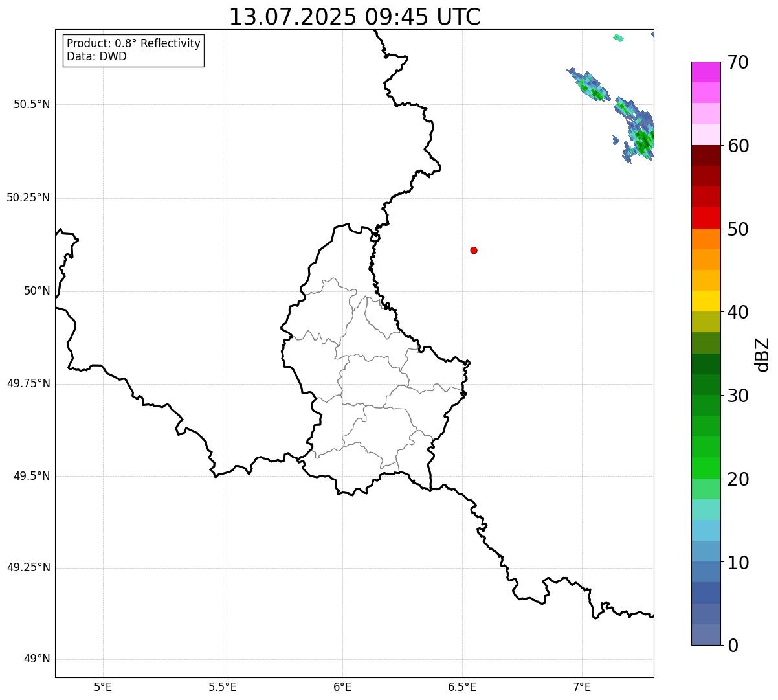Click the 10 colorbar tick label
The image size is (778, 700).
(x=737, y=562)
